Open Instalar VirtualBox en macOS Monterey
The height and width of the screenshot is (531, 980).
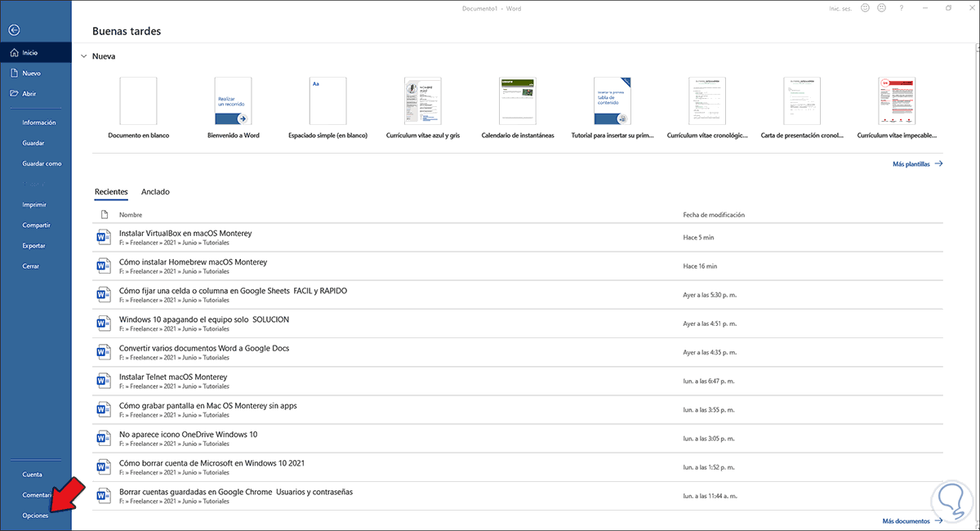pyautogui.click(x=518, y=237)
